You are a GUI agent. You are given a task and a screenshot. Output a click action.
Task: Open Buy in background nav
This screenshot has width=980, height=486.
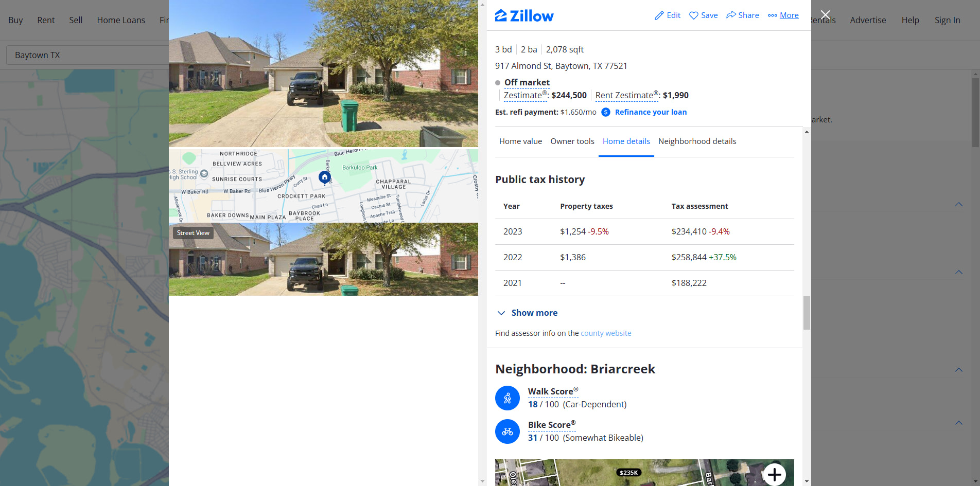pos(15,20)
